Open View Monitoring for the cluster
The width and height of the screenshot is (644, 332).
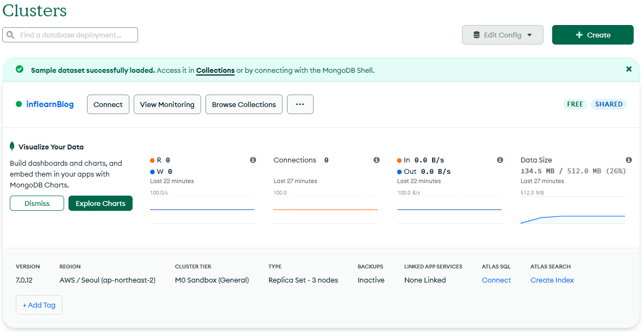pos(167,104)
